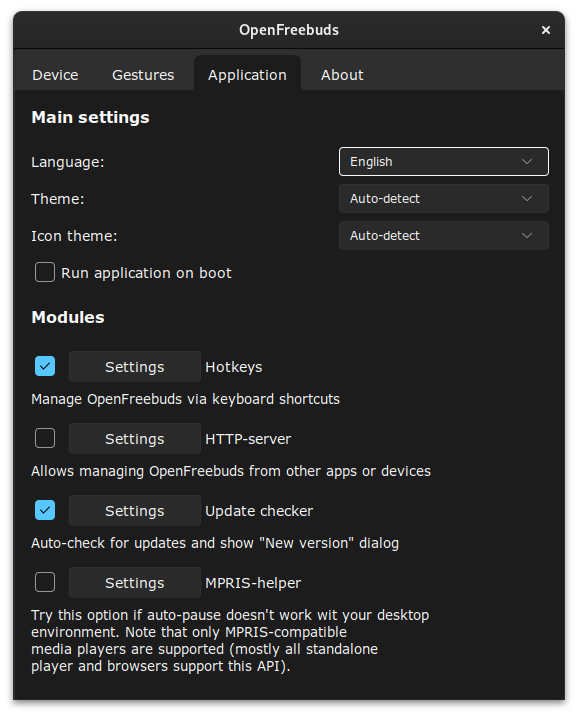Enable Run application on boot checkbox

[45, 272]
